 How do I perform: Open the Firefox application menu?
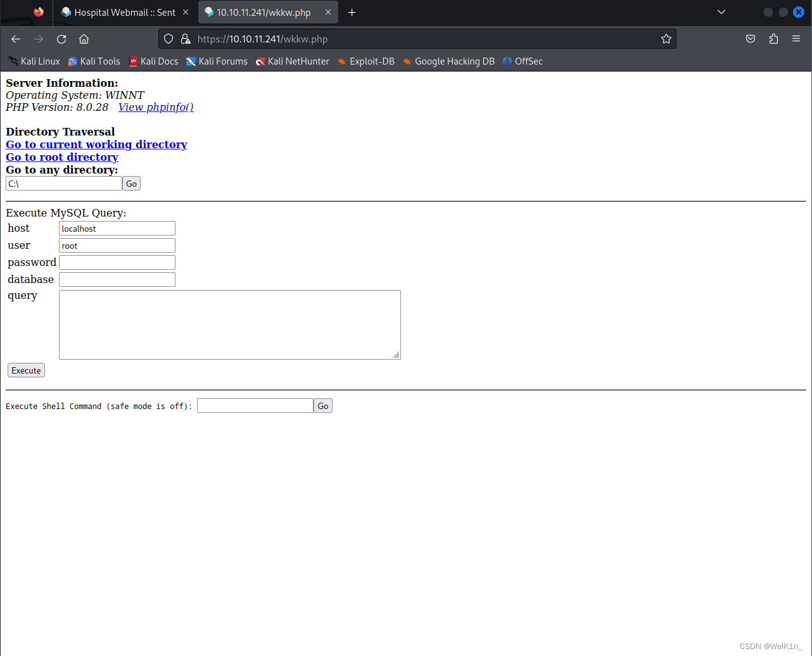796,39
